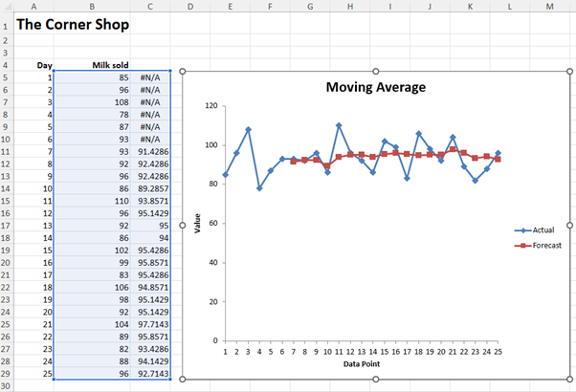Select column H header

350,7
